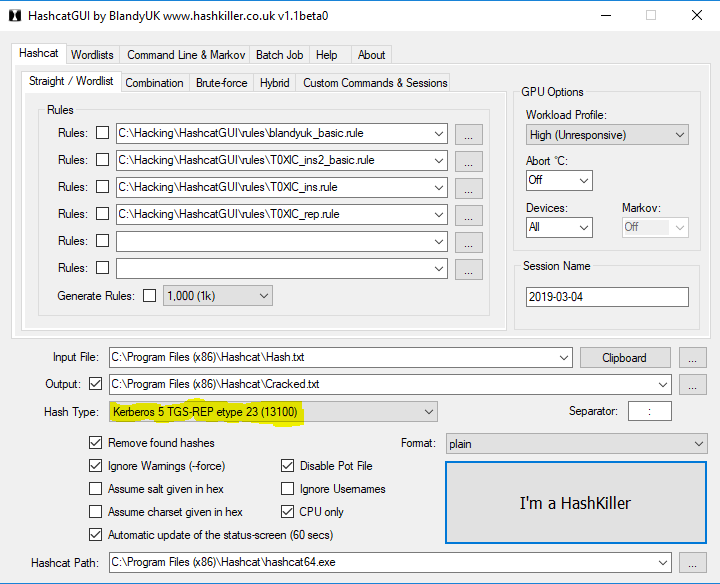Click the Session Name text field

click(x=606, y=297)
